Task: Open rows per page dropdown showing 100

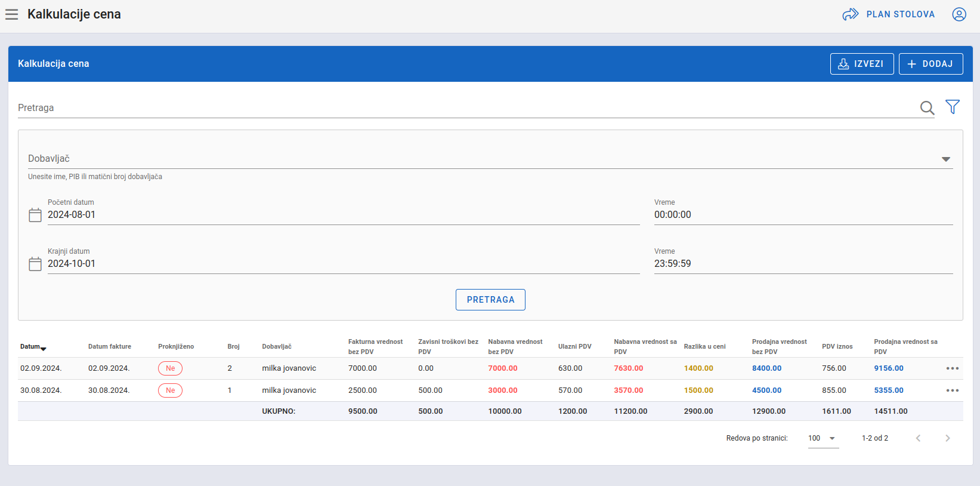Action: [x=823, y=438]
